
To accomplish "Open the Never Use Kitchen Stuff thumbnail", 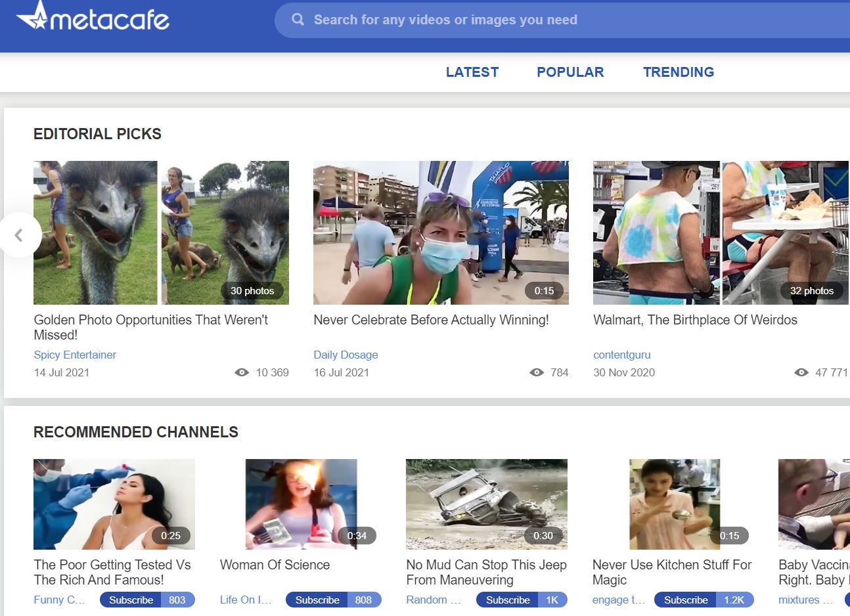I will click(x=674, y=504).
